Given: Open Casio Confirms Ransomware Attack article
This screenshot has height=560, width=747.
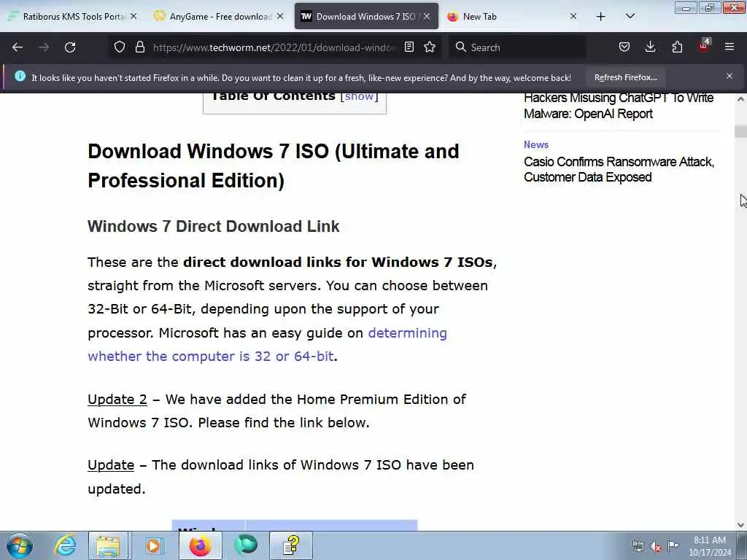Looking at the screenshot, I should 619,169.
